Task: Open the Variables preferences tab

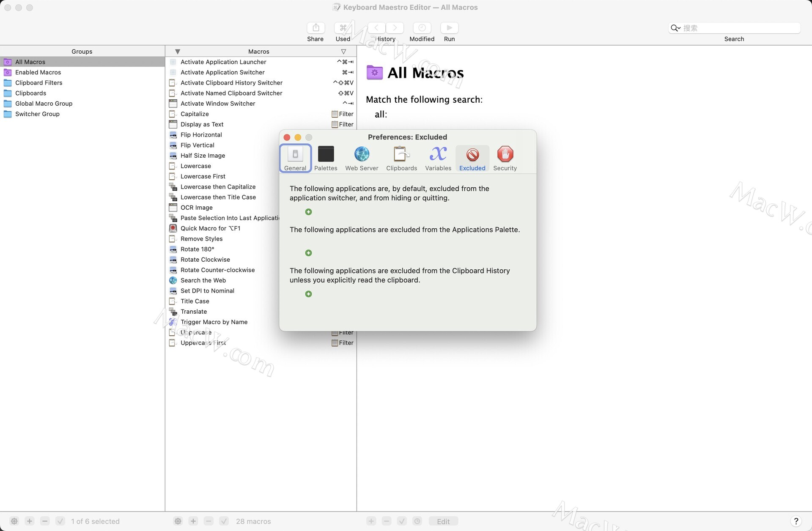Action: [438, 158]
